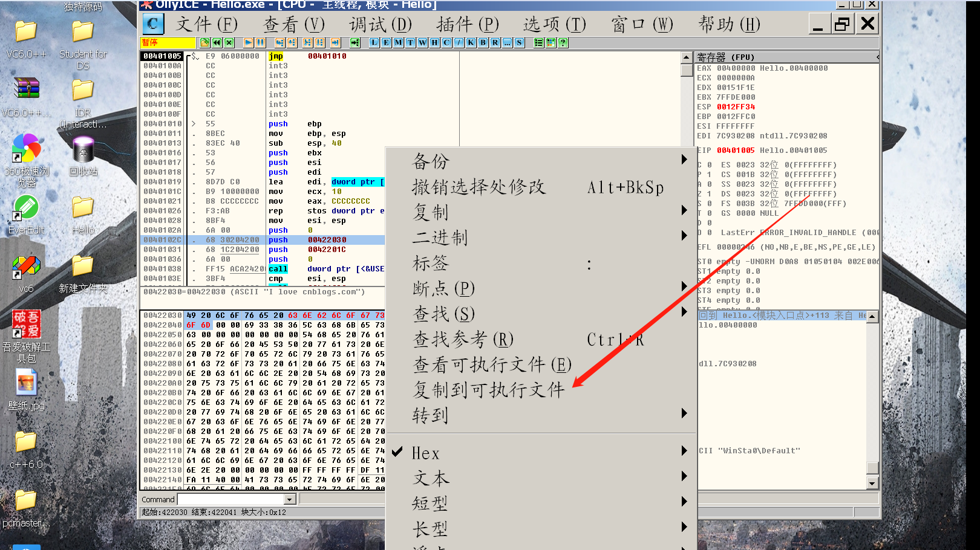Click stack pane scrollbar down arrow
980x550 pixels.
click(872, 483)
